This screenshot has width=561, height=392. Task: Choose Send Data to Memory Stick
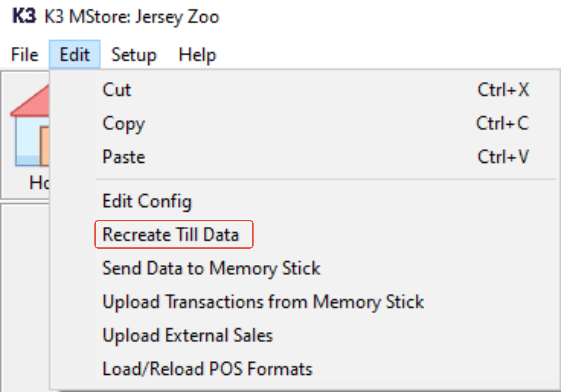click(x=211, y=268)
